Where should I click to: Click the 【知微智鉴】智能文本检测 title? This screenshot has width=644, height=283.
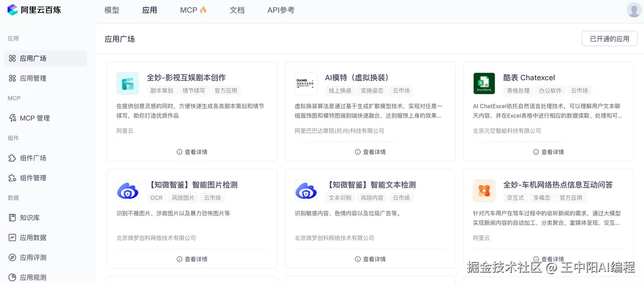click(x=370, y=185)
